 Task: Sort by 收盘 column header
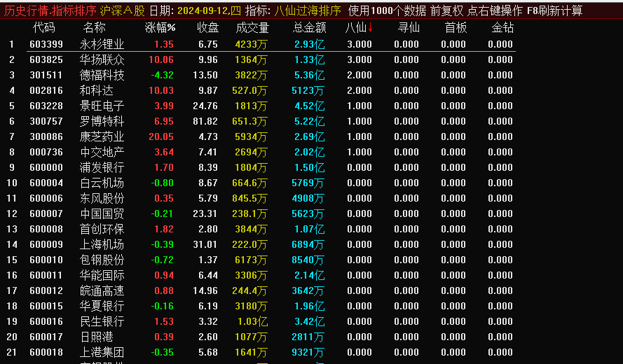tap(208, 28)
